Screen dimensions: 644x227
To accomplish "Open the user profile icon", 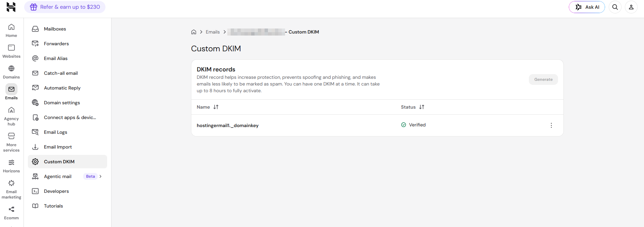I will [631, 7].
